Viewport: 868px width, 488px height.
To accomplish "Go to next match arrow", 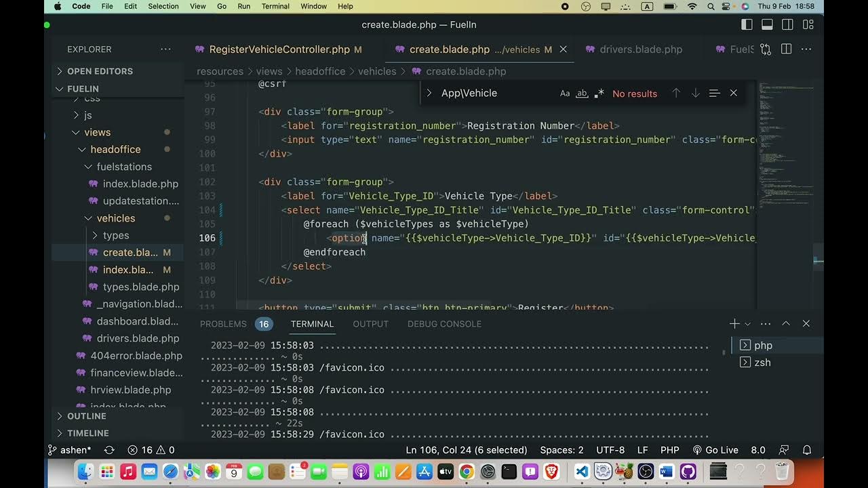I will 695,94.
